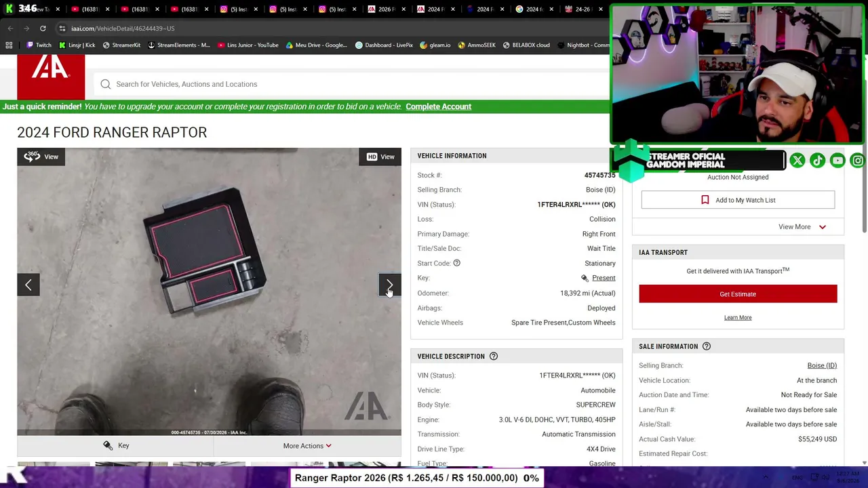Open the 360 View of the vehicle
868x488 pixels.
41,157
